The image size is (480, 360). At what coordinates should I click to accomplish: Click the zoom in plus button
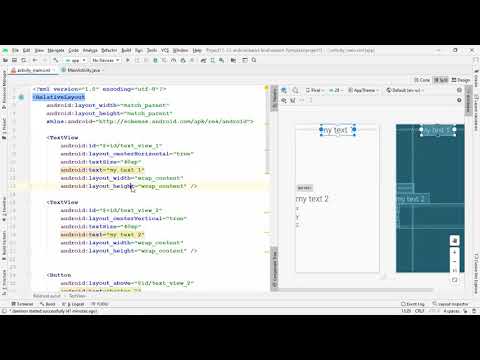tap(455, 252)
